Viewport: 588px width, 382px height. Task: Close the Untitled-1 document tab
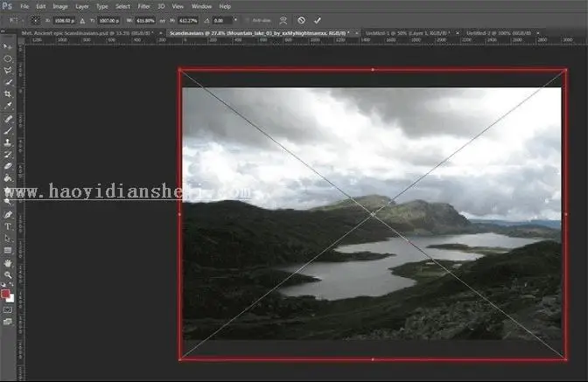457,33
